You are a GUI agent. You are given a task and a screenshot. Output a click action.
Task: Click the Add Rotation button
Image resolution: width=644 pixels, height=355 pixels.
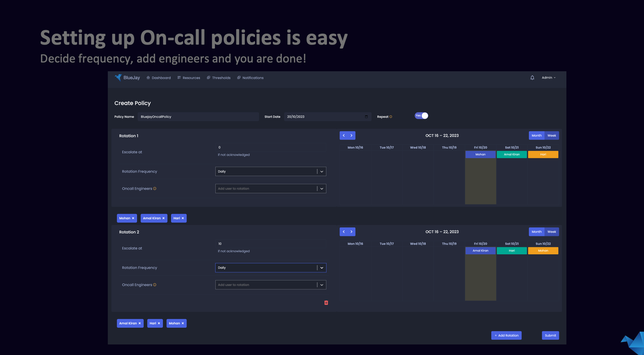[506, 335]
